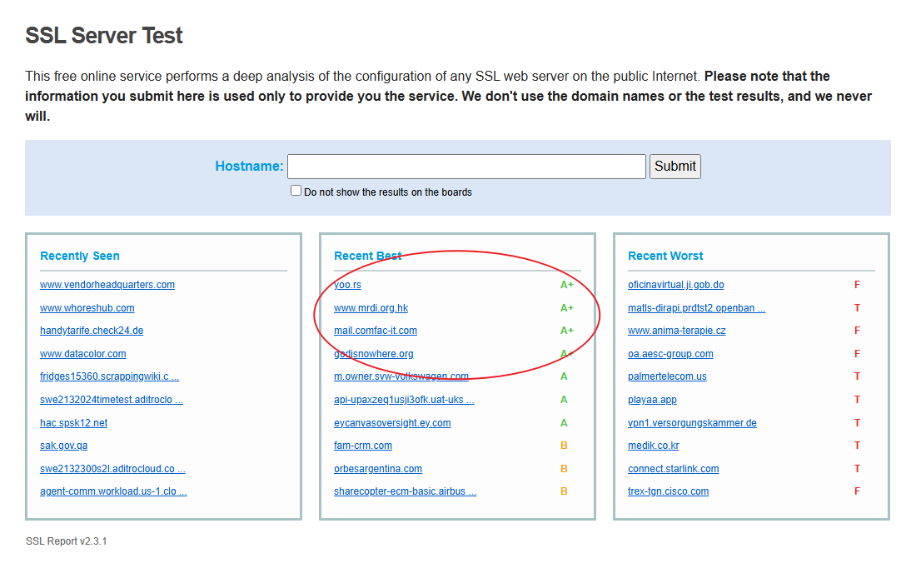This screenshot has height=588, width=916.
Task: Click the www.anima-terapie.cz link
Action: coord(676,331)
